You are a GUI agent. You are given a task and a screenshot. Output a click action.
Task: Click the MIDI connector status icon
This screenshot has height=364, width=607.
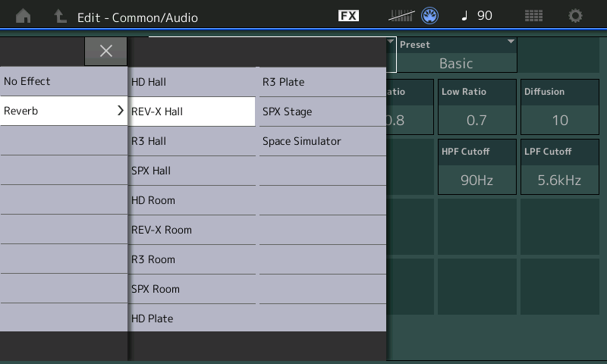[430, 16]
